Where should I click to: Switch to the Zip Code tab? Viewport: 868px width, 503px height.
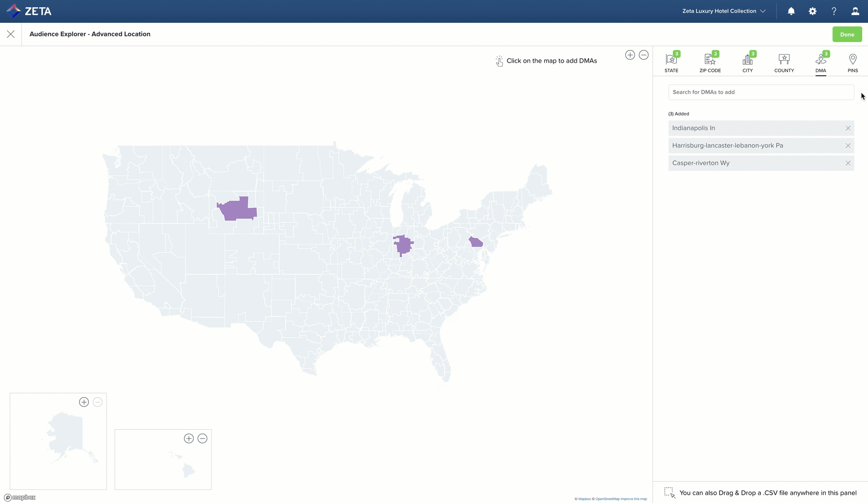tap(710, 63)
